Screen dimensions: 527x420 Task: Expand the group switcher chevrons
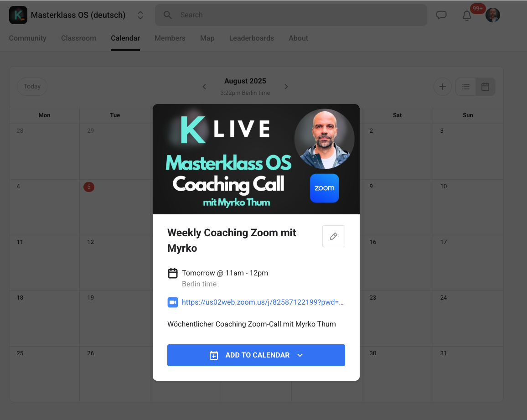tap(140, 15)
